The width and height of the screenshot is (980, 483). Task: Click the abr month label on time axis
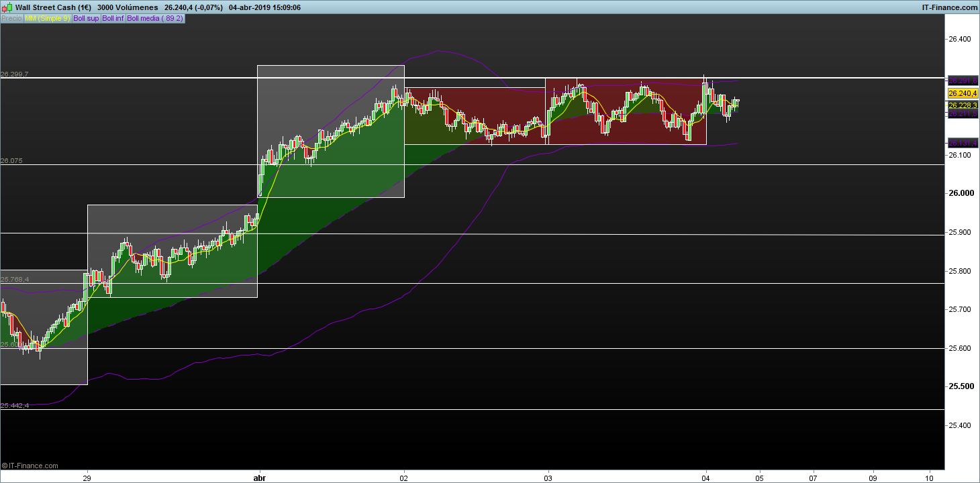[x=259, y=479]
